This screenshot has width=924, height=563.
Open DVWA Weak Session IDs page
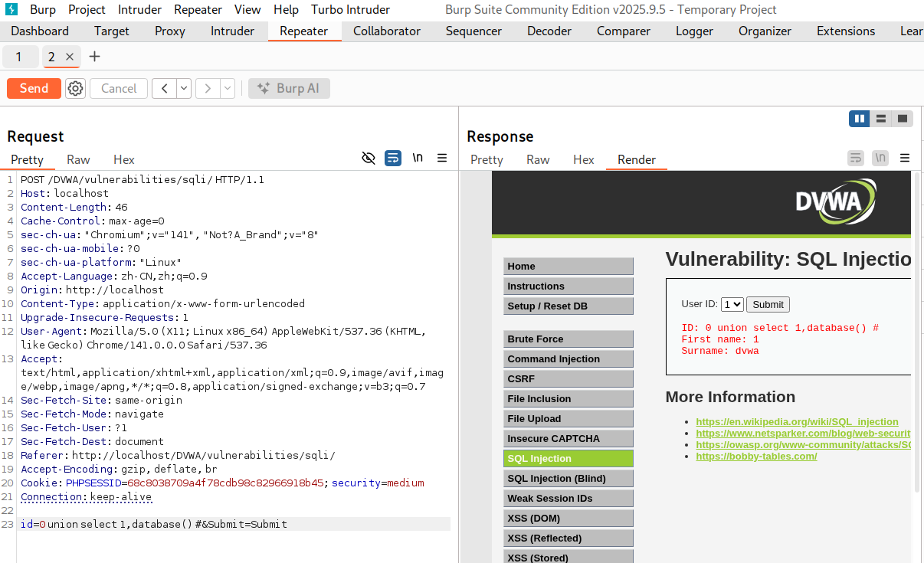(568, 498)
